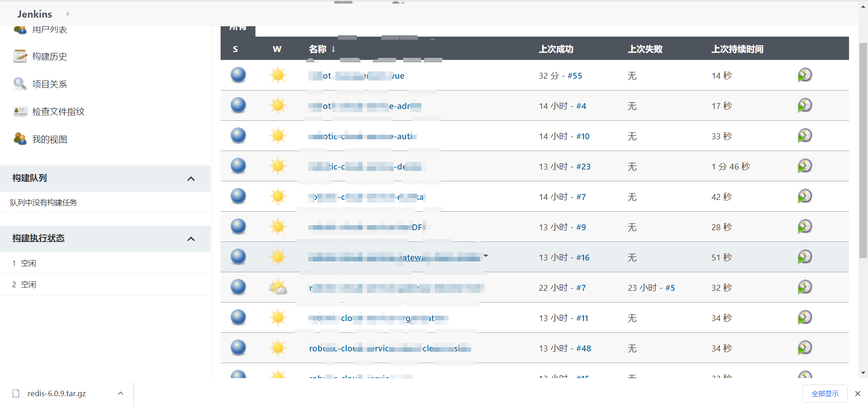Schedule build for job with build #23
This screenshot has width=868, height=407.
805,166
